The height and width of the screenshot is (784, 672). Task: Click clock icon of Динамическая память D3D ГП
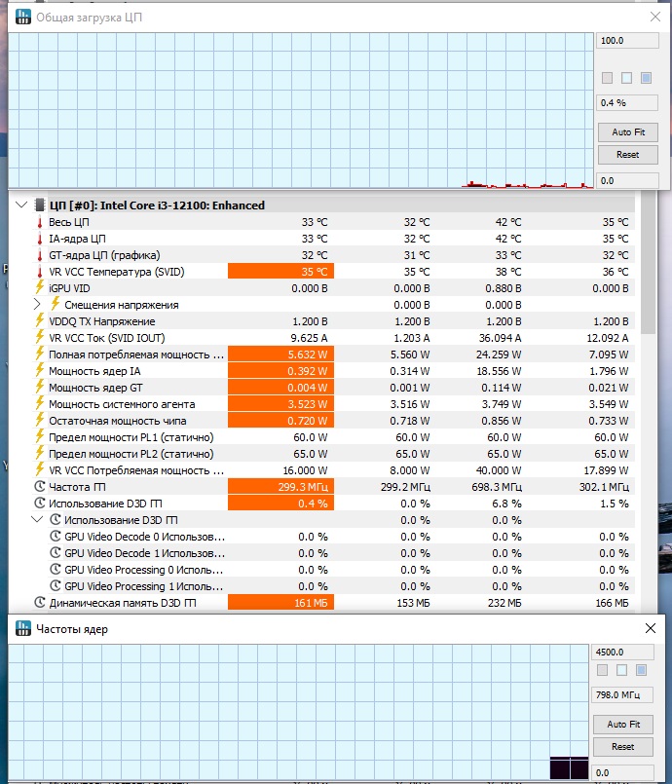point(40,602)
